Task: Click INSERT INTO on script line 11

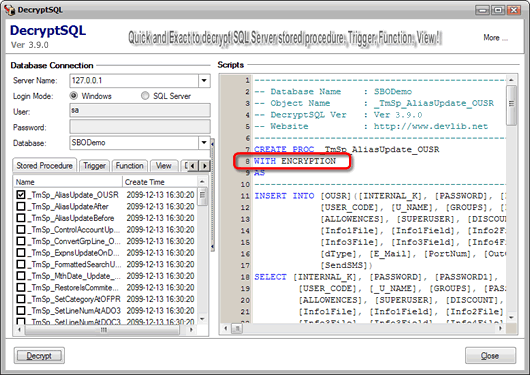Action: pos(284,196)
